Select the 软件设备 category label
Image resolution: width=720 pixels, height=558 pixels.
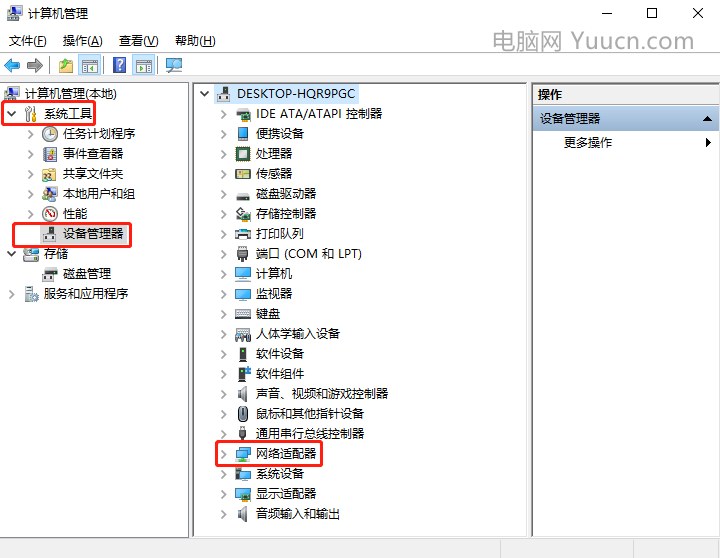tap(280, 354)
